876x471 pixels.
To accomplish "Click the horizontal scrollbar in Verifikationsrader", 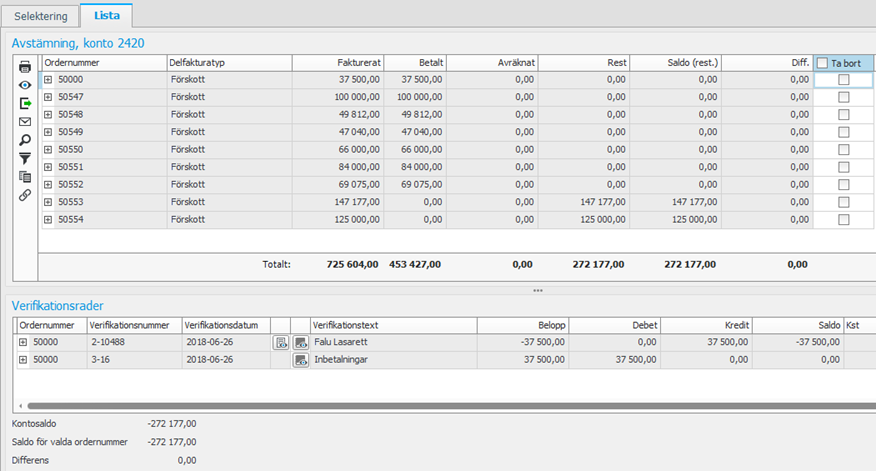I will [440, 406].
